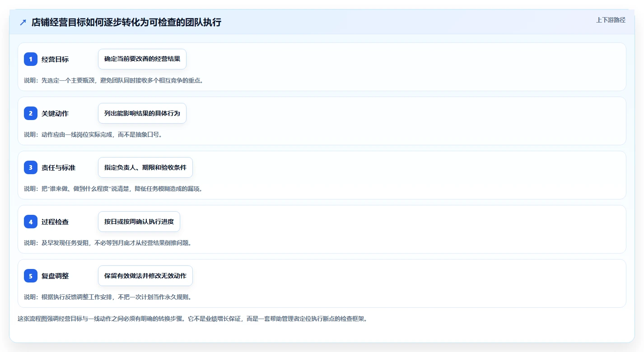The height and width of the screenshot is (352, 644).
Task: Click the note starting 说明：把“谁来做、做到什么程度”
Action: (113, 189)
